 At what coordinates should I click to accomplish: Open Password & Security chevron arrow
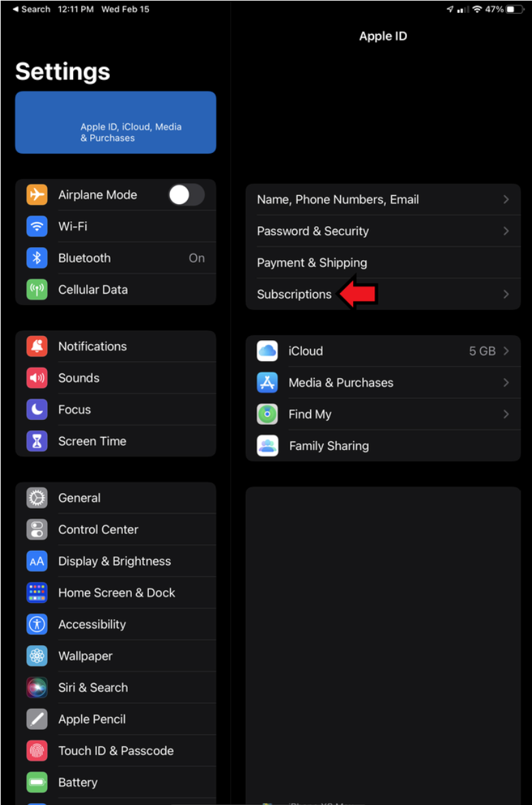(506, 231)
